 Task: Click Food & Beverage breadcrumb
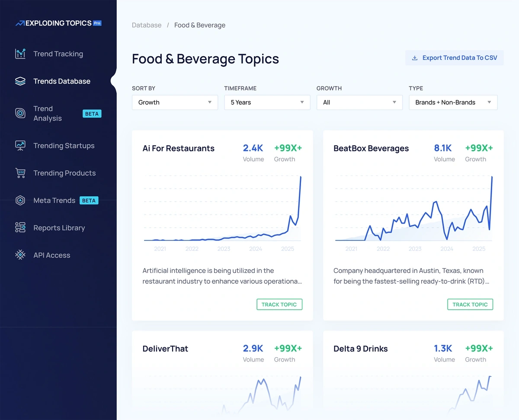(x=200, y=25)
